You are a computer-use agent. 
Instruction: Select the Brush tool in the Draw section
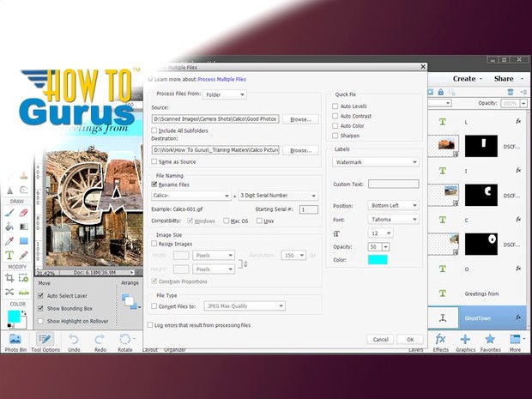pyautogui.click(x=9, y=213)
